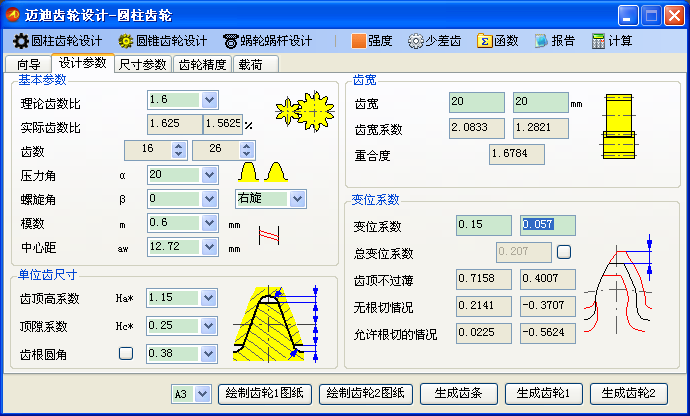Select the 设计参数 tab
Screen dimensions: 690x416
[x=83, y=63]
